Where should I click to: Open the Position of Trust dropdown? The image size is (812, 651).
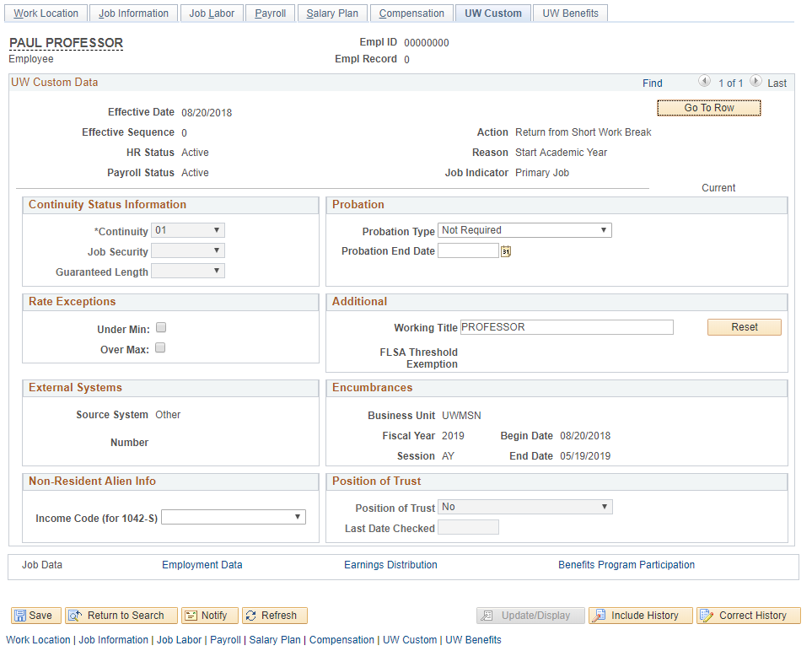pos(525,507)
